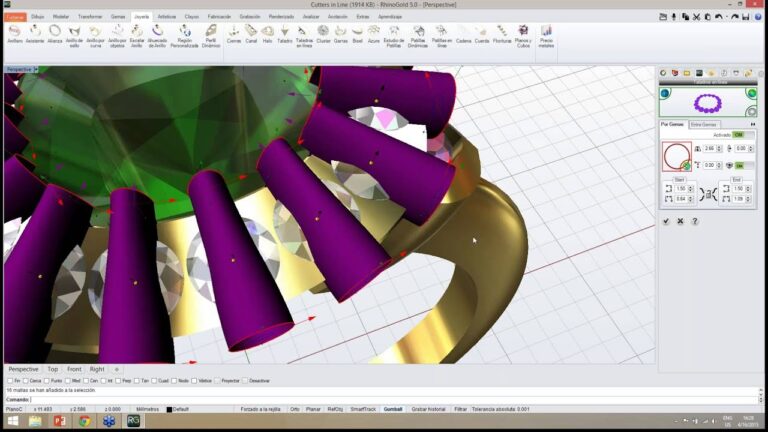This screenshot has height=432, width=768.
Task: Open PowerPoint from the taskbar
Action: 60,421
